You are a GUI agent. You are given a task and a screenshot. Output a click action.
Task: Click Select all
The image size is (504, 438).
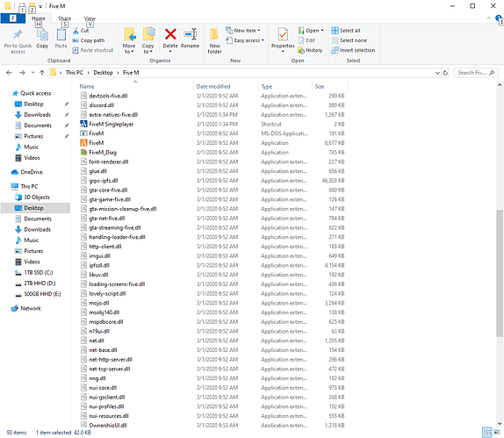(x=346, y=31)
